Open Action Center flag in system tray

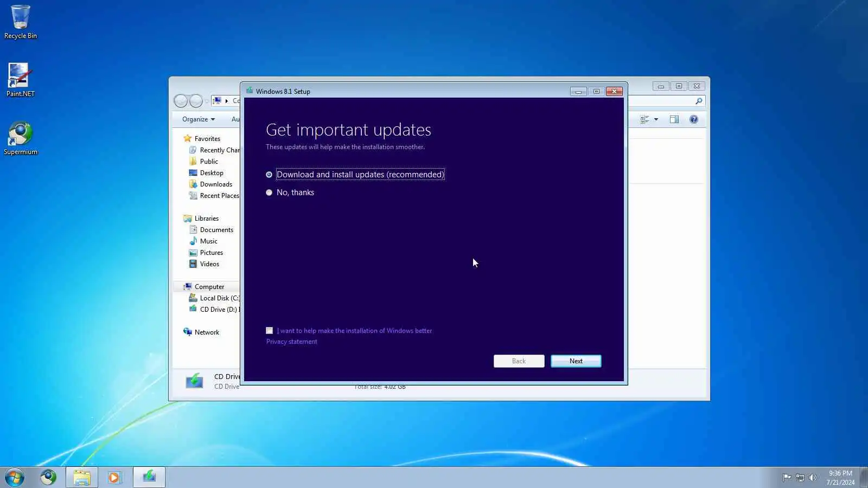(787, 478)
